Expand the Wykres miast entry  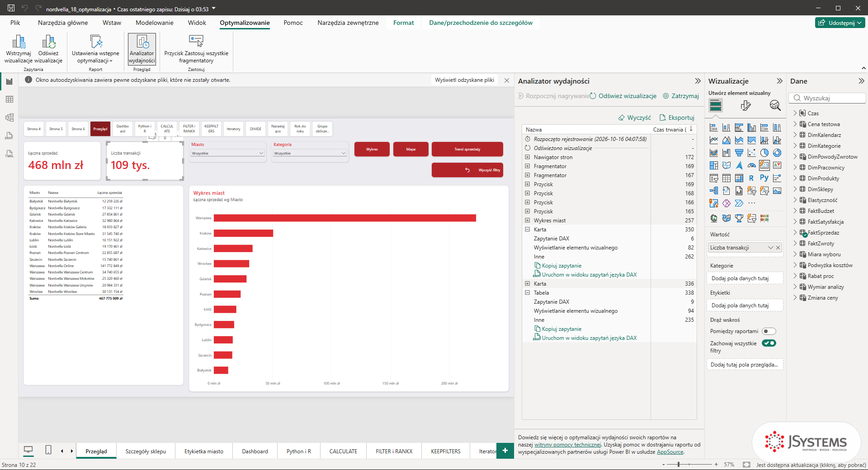[x=527, y=221]
